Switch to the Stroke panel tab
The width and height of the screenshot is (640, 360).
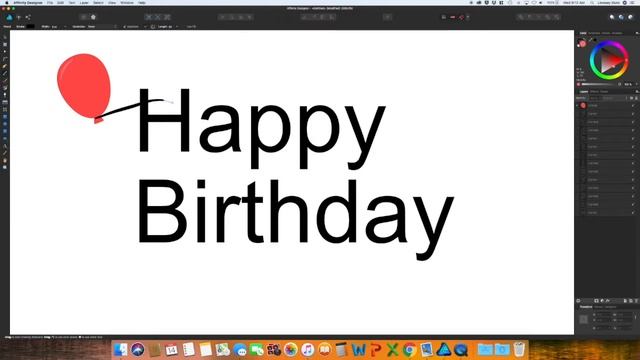click(x=606, y=33)
